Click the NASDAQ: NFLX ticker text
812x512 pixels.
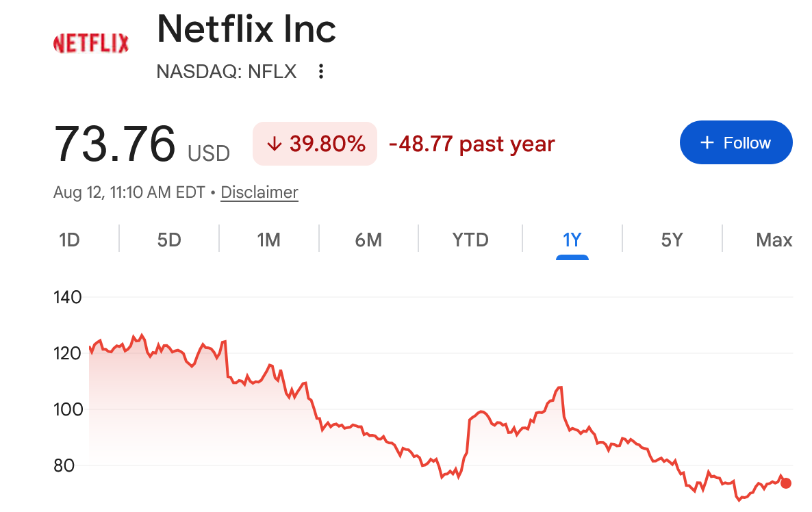[227, 71]
